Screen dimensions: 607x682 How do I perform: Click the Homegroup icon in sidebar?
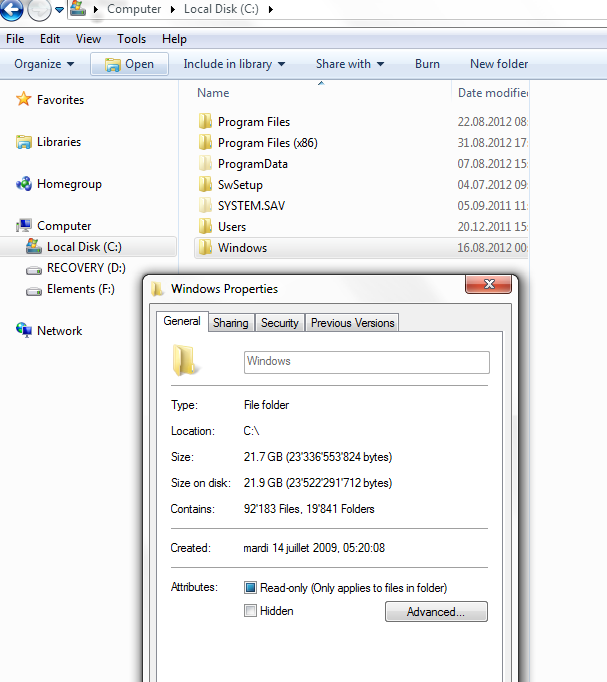pyautogui.click(x=24, y=184)
